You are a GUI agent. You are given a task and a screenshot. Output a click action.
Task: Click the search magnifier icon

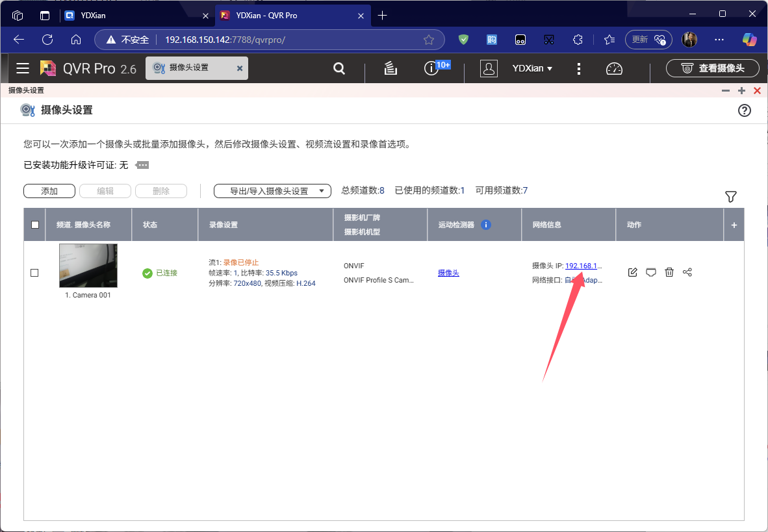coord(339,69)
